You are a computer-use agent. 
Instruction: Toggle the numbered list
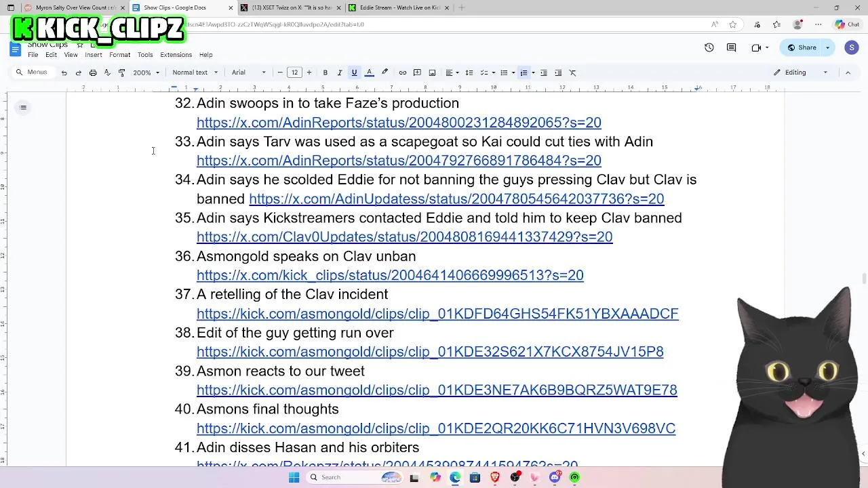pyautogui.click(x=523, y=73)
